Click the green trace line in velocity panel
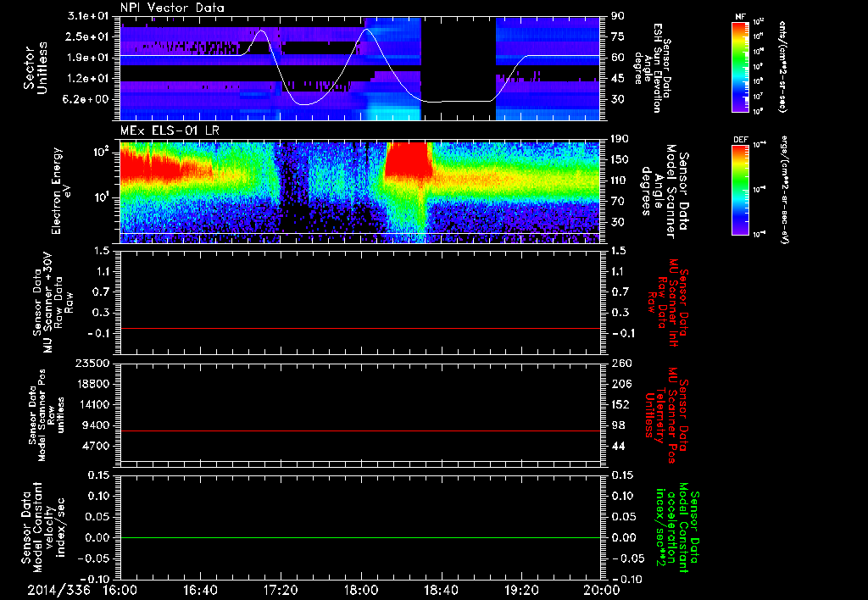 (x=360, y=537)
